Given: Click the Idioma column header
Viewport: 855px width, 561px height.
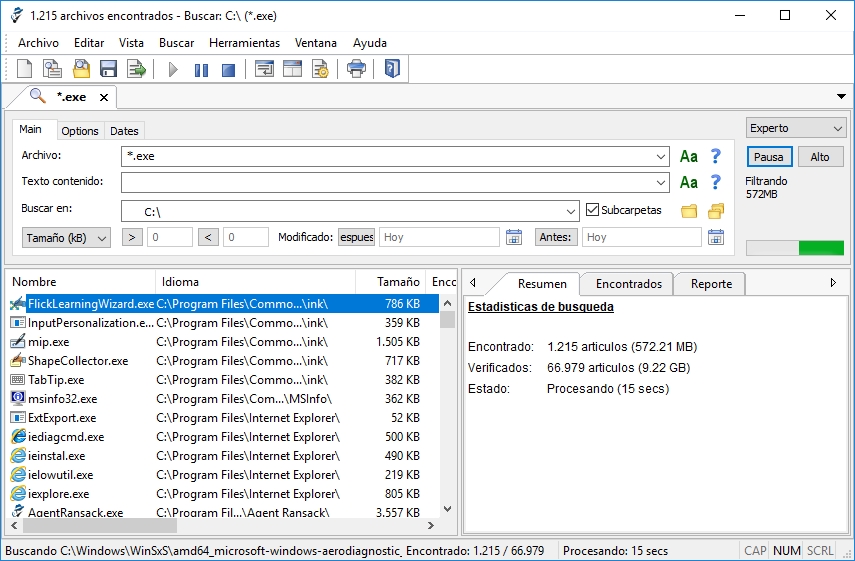Looking at the screenshot, I should (x=256, y=282).
